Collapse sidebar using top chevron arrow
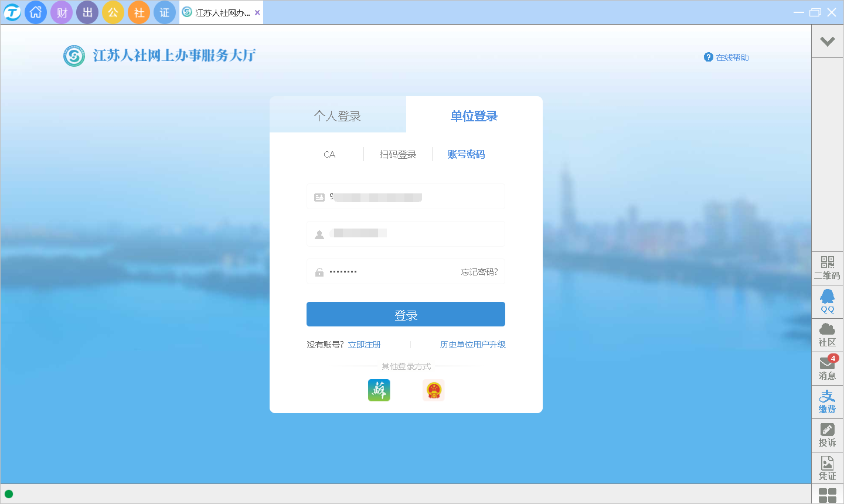This screenshot has height=504, width=844. [x=827, y=41]
